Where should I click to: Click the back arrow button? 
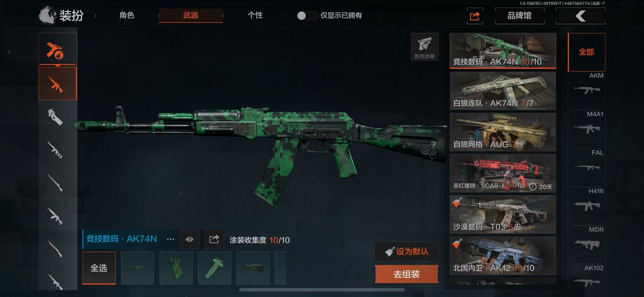pos(581,16)
